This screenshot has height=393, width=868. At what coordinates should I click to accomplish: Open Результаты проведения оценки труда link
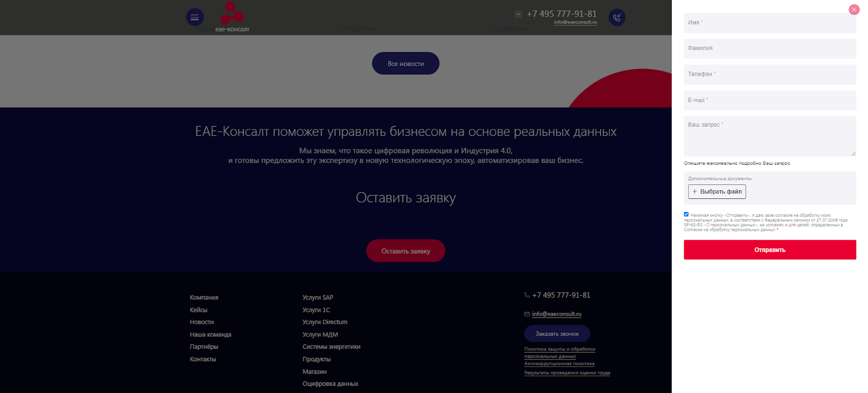click(567, 373)
